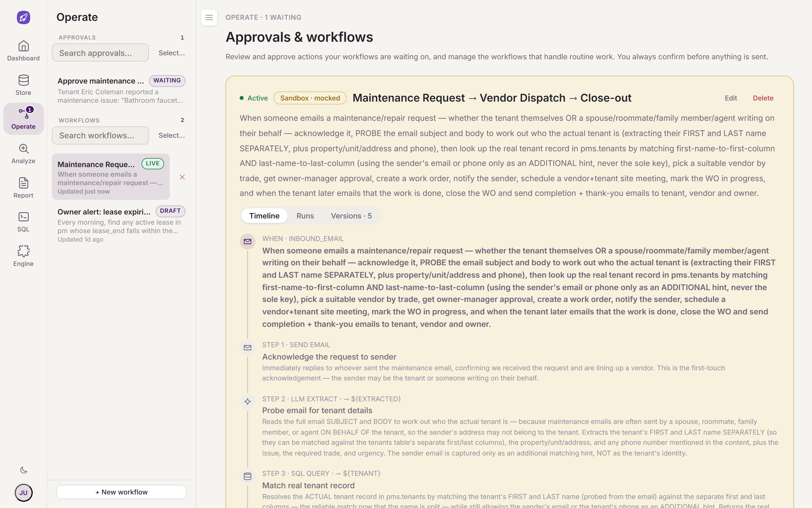Screen dimensions: 812x508
Task: Toggle the sidebar hamburger icon
Action: click(x=209, y=17)
